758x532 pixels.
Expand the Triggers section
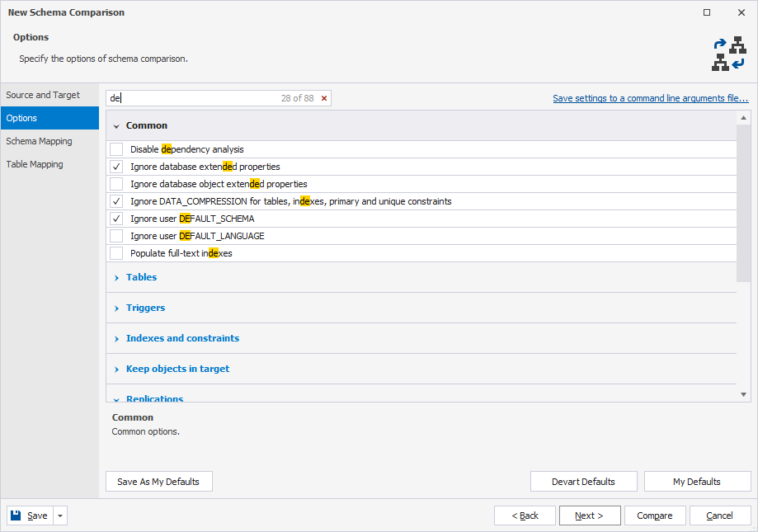(x=116, y=308)
